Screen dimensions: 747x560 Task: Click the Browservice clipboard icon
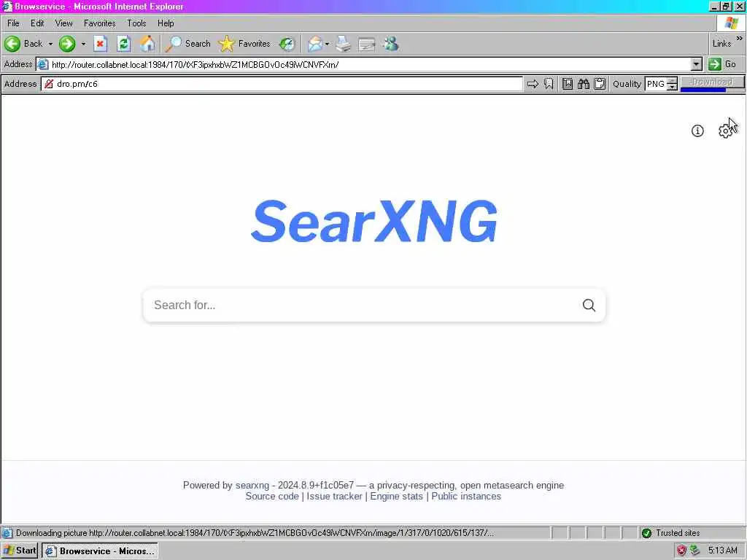point(600,84)
